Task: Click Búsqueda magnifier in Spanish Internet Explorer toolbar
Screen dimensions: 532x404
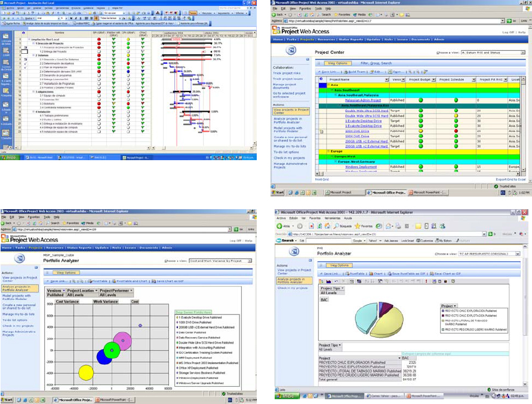Action: pyautogui.click(x=336, y=226)
